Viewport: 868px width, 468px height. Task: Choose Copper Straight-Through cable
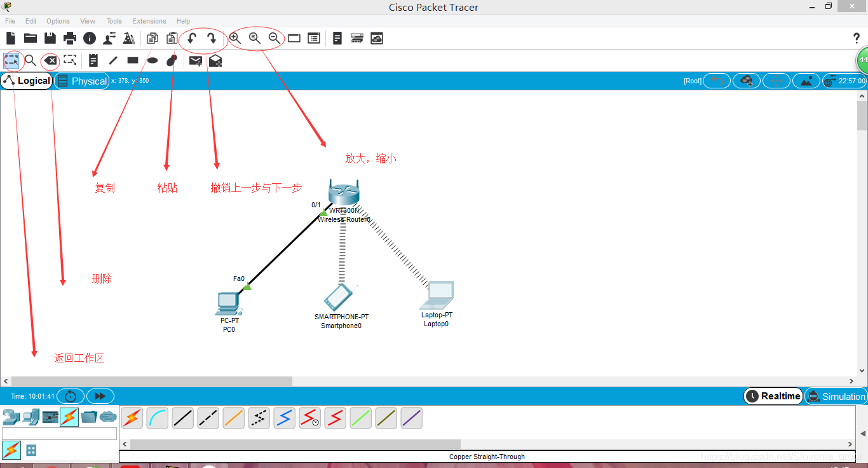183,418
